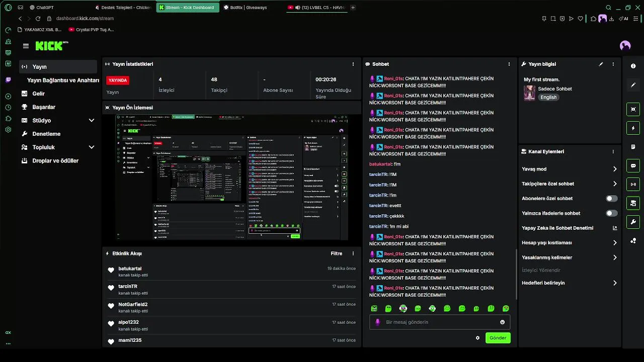Image resolution: width=644 pixels, height=362 pixels.
Task: Open browser extensions puzzle icon
Action: pyautogui.click(x=594, y=19)
